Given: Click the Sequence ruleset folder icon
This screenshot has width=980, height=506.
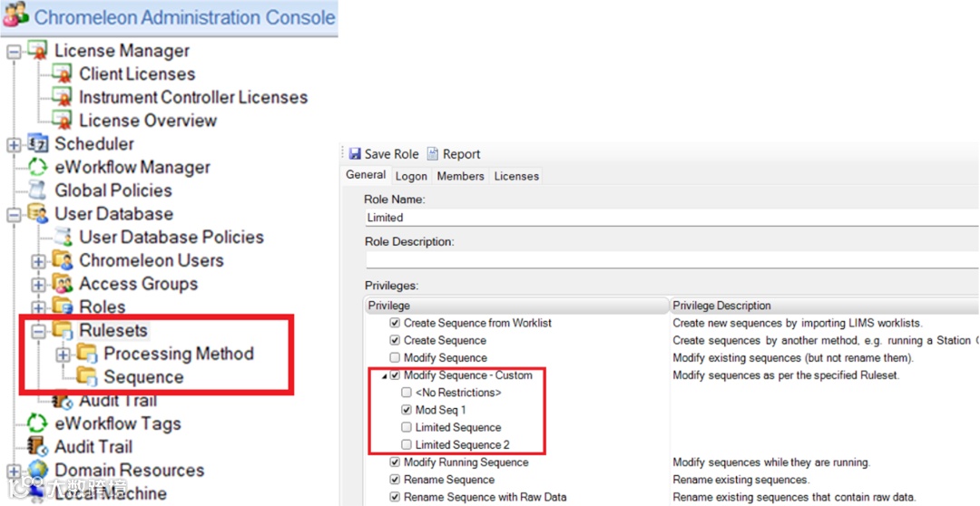Looking at the screenshot, I should coord(87,377).
